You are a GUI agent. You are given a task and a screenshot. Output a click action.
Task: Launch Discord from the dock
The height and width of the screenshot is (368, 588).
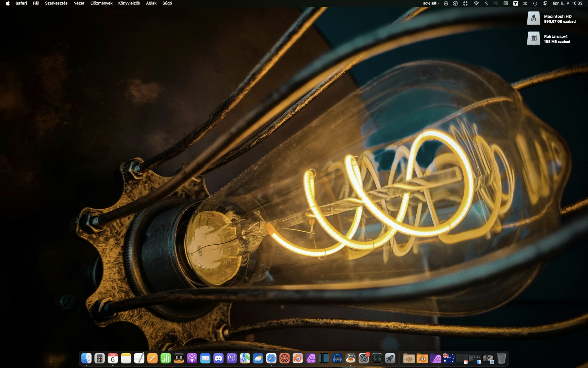pos(218,358)
